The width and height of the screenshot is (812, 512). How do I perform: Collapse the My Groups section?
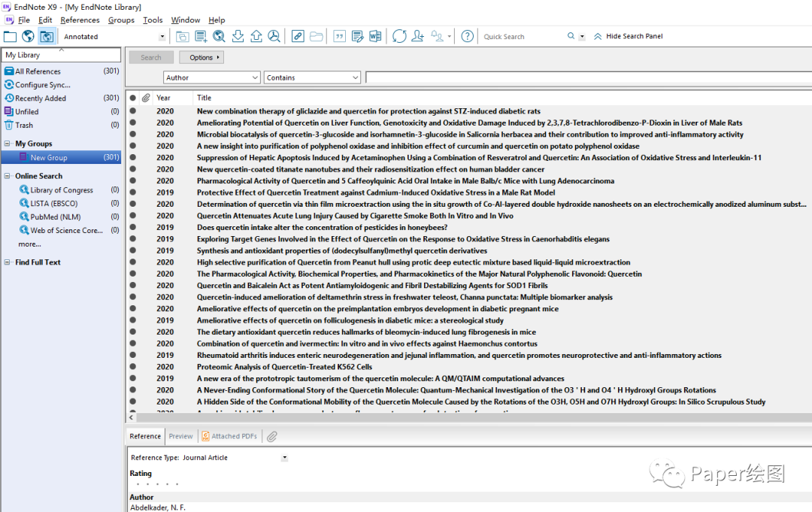tap(8, 144)
